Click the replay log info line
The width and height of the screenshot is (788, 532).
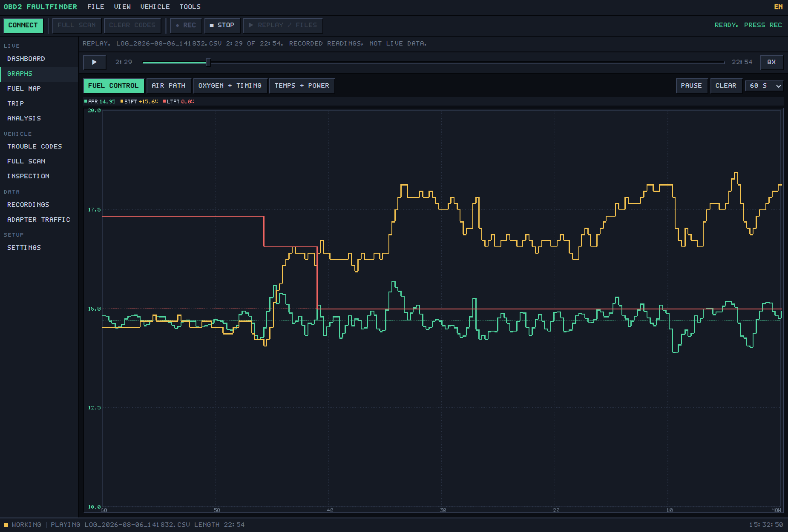click(254, 43)
